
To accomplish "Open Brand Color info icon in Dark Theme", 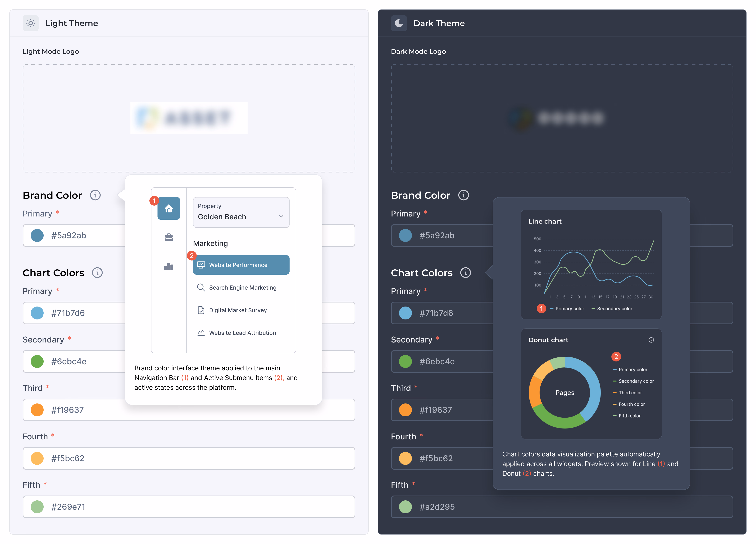I will (463, 195).
